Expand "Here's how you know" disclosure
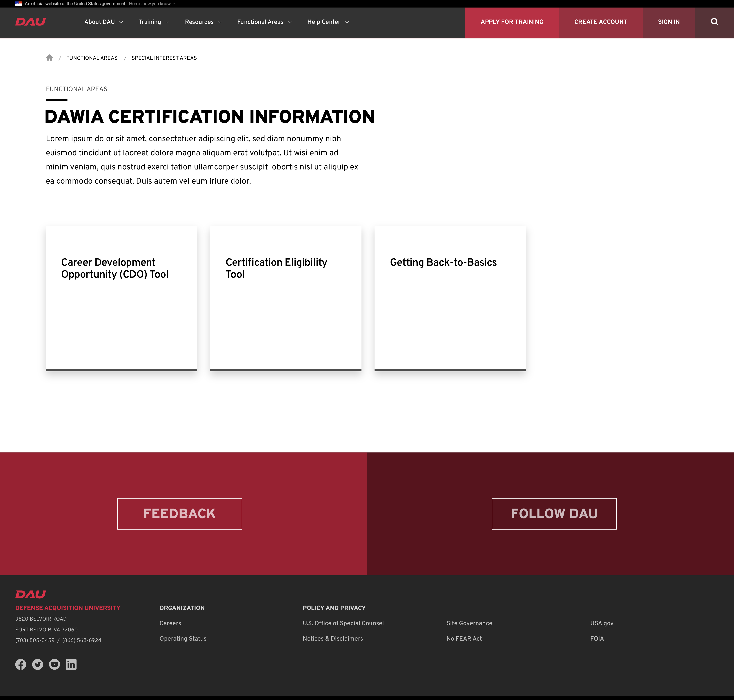The image size is (734, 700). tap(152, 4)
